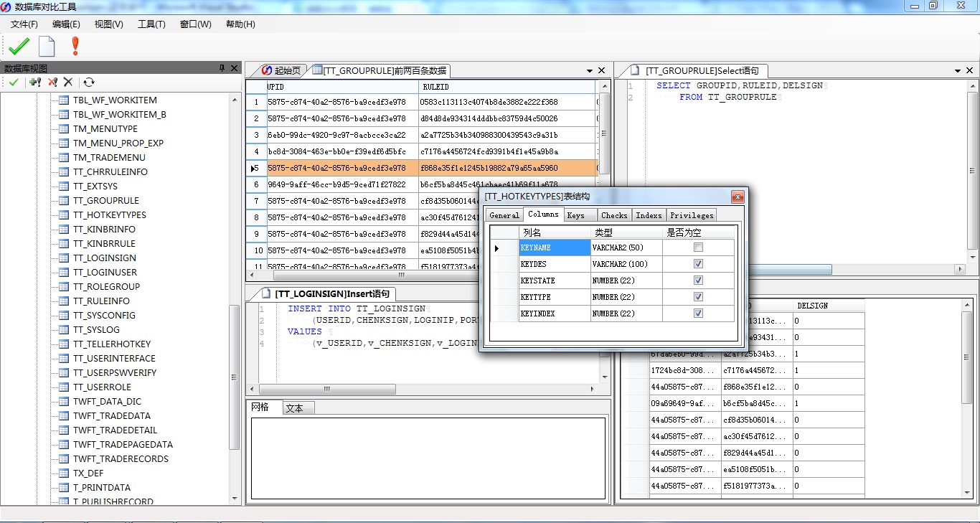The height and width of the screenshot is (523, 980).
Task: Click the table icon beside TT_HOTKEYTYPES
Action: (x=64, y=215)
